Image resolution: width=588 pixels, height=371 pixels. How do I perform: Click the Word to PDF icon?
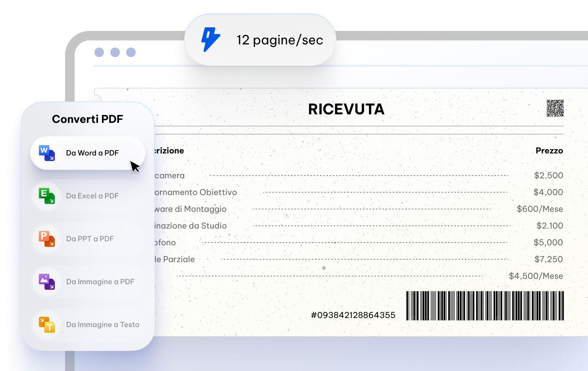click(x=47, y=153)
